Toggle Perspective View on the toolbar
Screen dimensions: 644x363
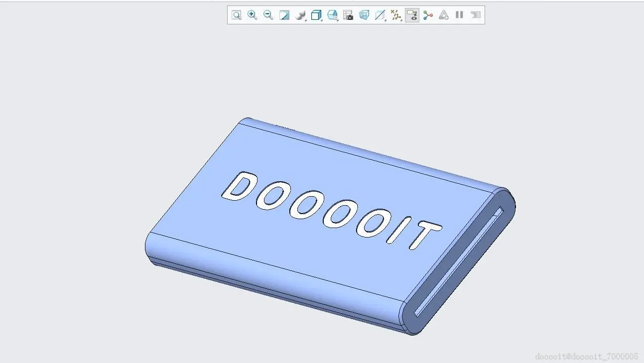364,15
